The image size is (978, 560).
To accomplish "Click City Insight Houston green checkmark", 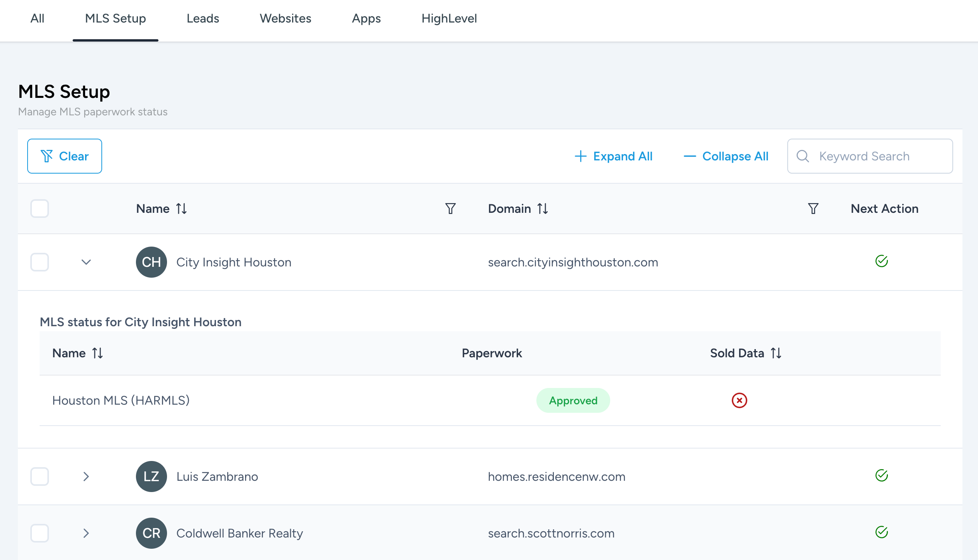I will [881, 261].
